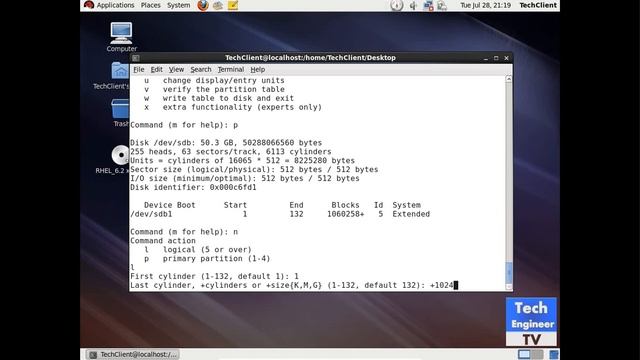The width and height of the screenshot is (640, 360).
Task: Open the terminal View menu
Action: 176,69
